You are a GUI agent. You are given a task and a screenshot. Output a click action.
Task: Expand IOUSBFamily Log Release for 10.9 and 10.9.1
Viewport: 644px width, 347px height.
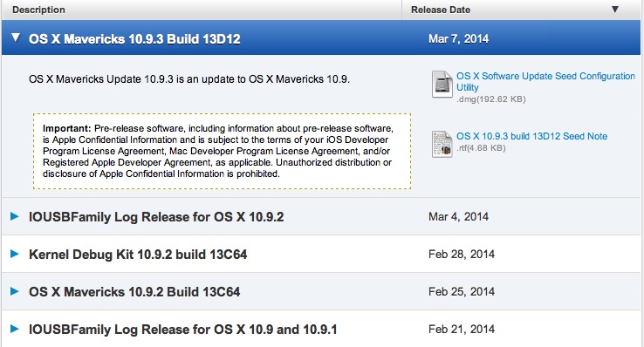tap(14, 329)
